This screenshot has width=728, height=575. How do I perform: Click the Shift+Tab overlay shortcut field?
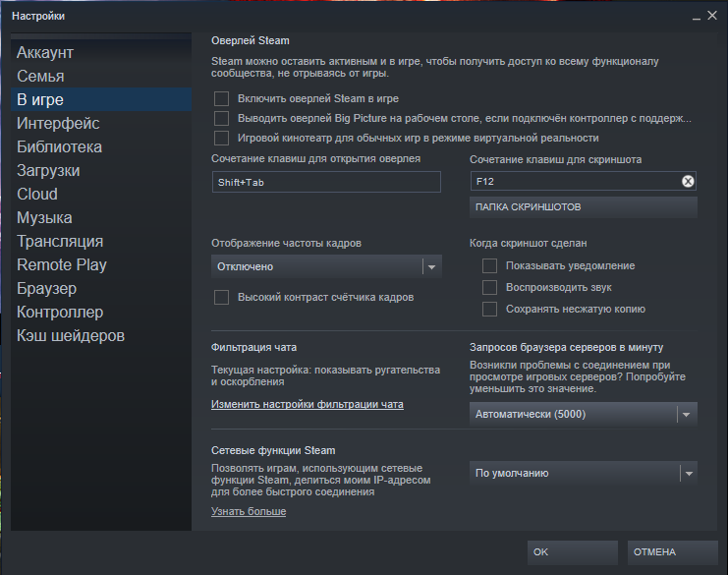[326, 182]
